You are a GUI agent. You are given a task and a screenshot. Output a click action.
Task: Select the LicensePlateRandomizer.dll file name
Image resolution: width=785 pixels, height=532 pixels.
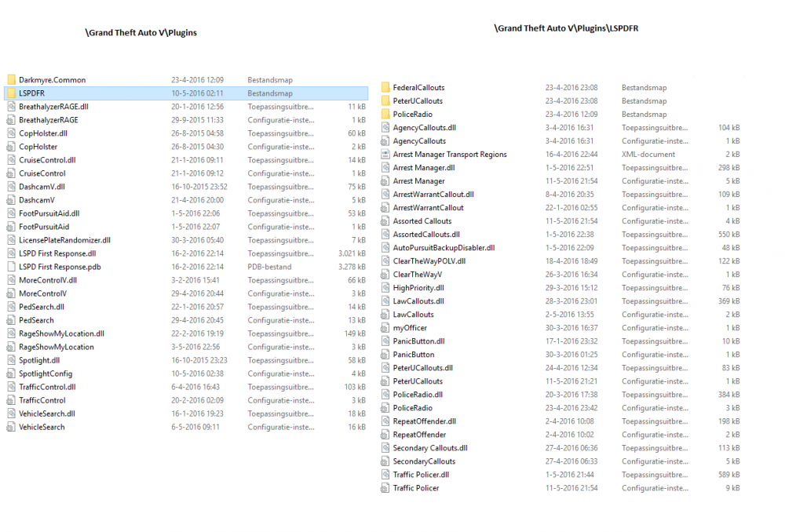coord(64,240)
